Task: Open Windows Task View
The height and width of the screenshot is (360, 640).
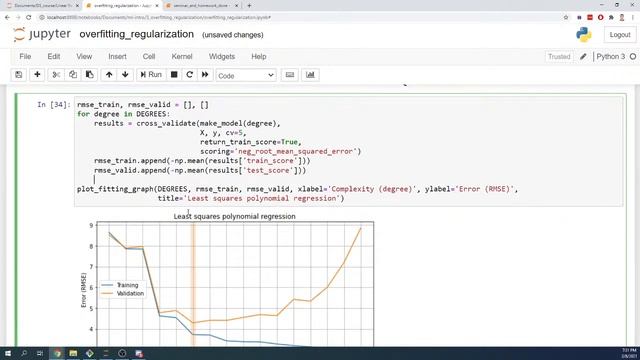Action: click(40, 353)
